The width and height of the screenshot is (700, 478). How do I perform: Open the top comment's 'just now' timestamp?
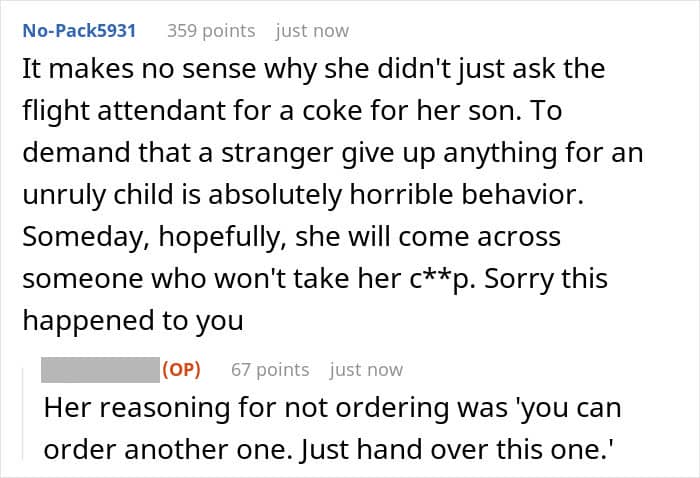pyautogui.click(x=312, y=31)
